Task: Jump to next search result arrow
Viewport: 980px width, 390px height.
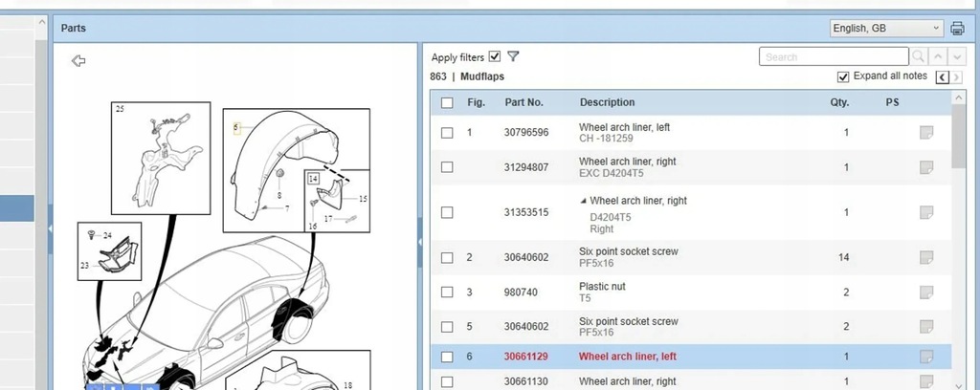Action: (x=957, y=56)
